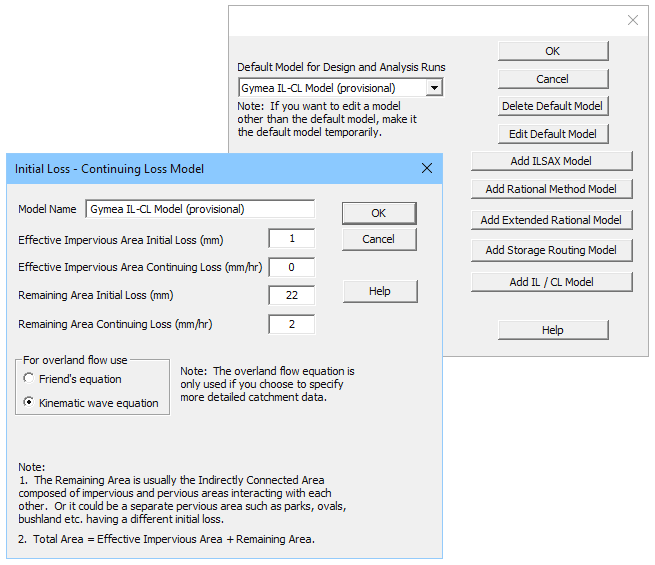Viewport: 655px width, 565px height.
Task: Click OK in the background model dialog
Action: point(553,51)
